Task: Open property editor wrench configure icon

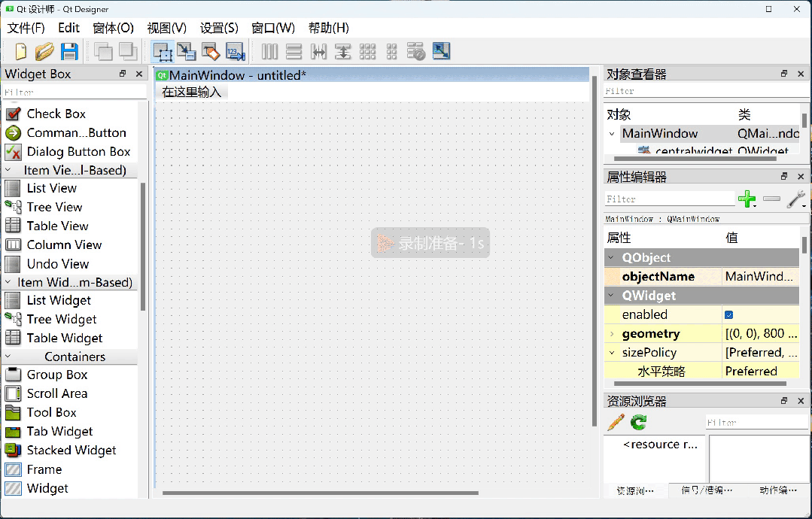Action: coord(796,199)
